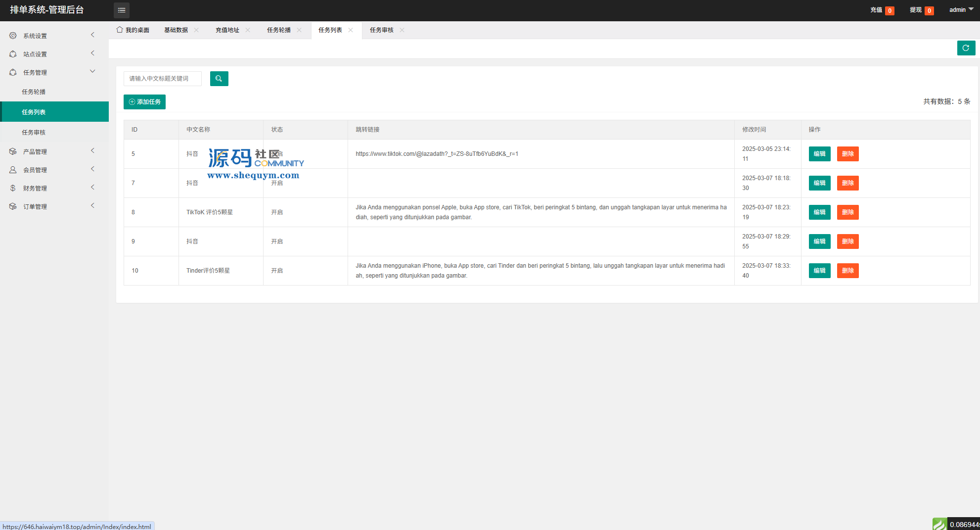980x530 pixels.
Task: Click 编辑 for the TikToK 评价5颗星 task
Action: click(819, 212)
